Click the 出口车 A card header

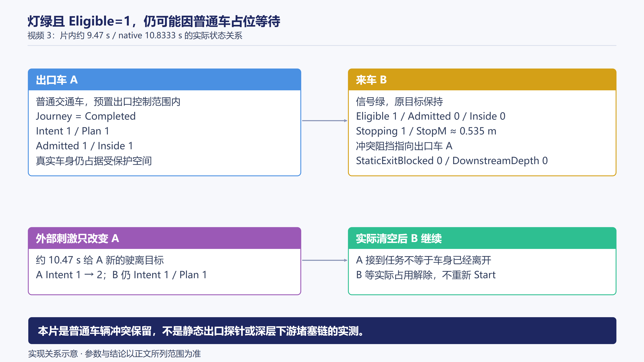[165, 80]
